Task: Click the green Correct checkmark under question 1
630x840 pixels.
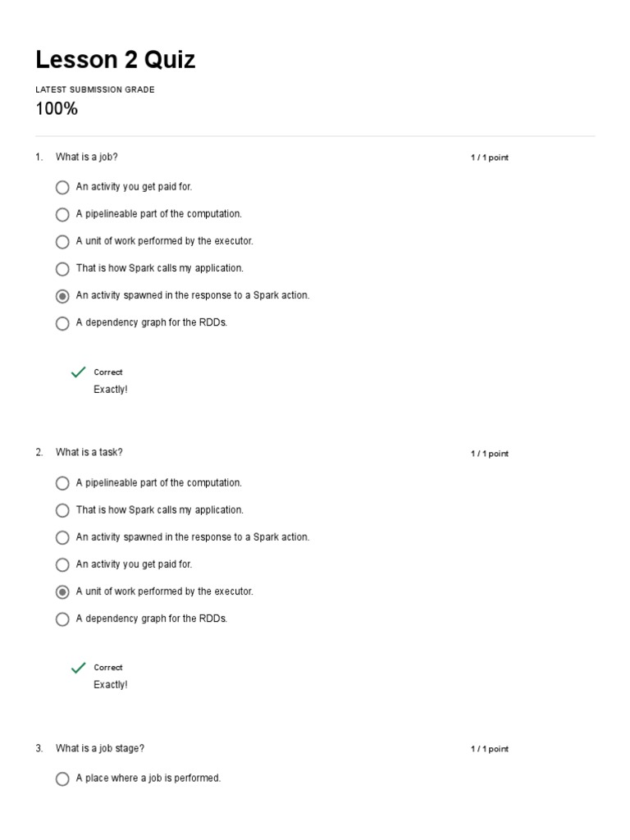Action: click(x=79, y=372)
